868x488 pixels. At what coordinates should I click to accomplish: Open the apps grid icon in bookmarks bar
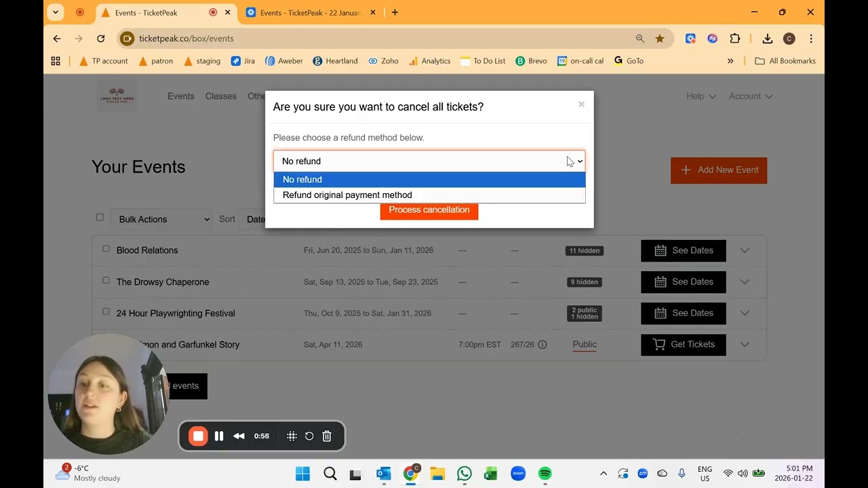click(56, 61)
